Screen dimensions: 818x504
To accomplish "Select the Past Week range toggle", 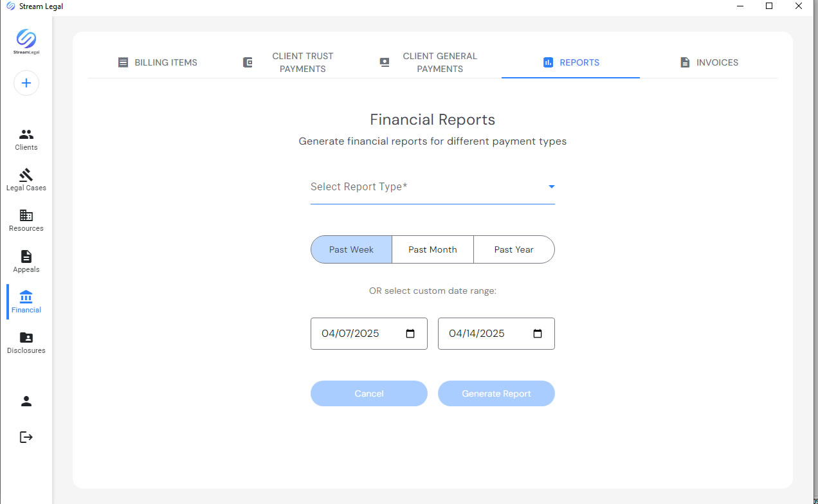I will click(351, 249).
